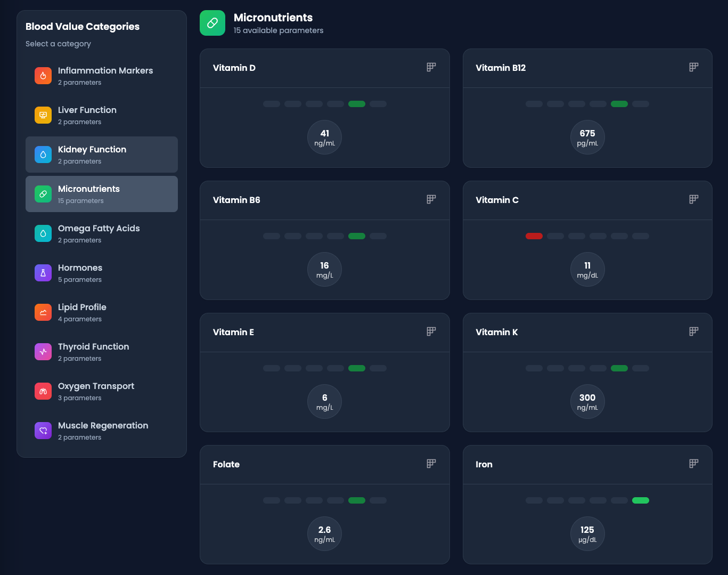728x575 pixels.
Task: Click the Muscle Regeneration heart icon
Action: (x=43, y=431)
